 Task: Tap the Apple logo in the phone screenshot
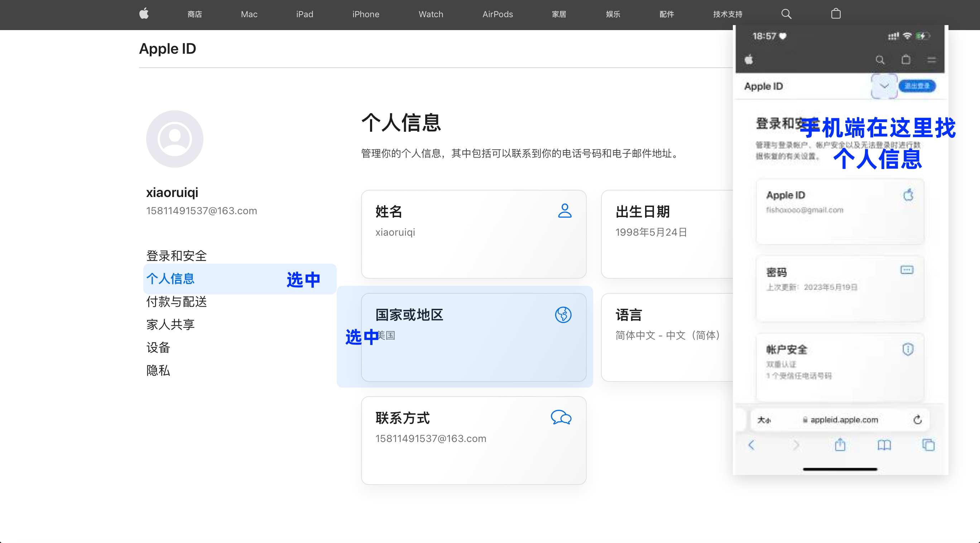tap(749, 60)
